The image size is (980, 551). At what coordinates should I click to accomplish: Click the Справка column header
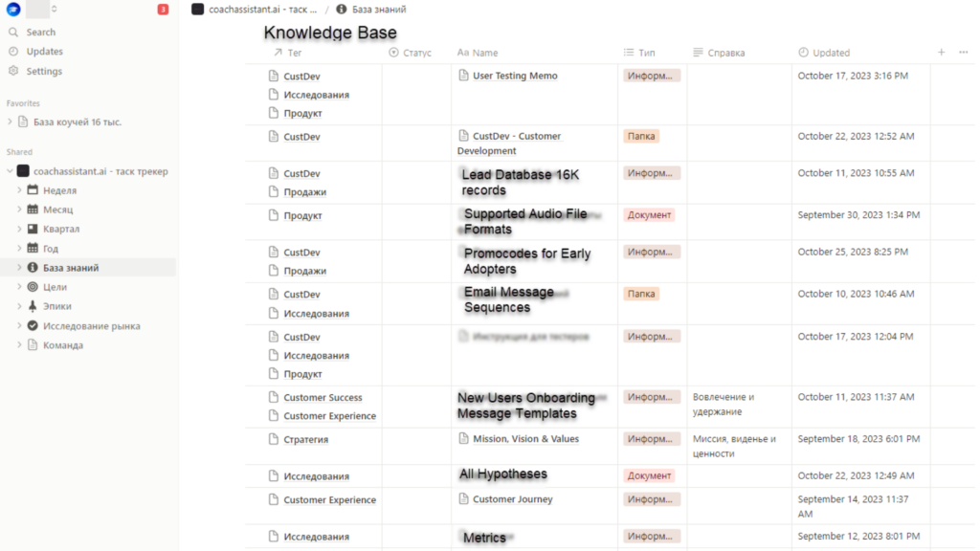(720, 53)
